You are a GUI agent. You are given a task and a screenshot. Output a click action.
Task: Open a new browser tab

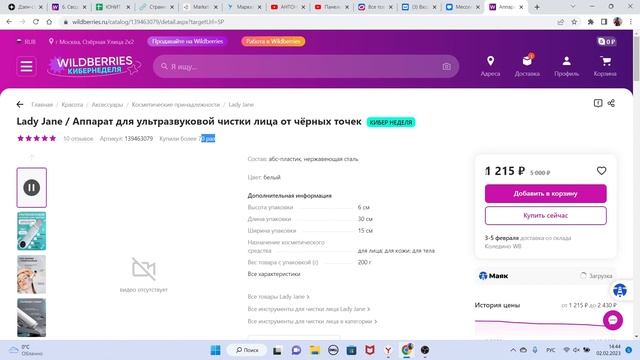tap(537, 7)
